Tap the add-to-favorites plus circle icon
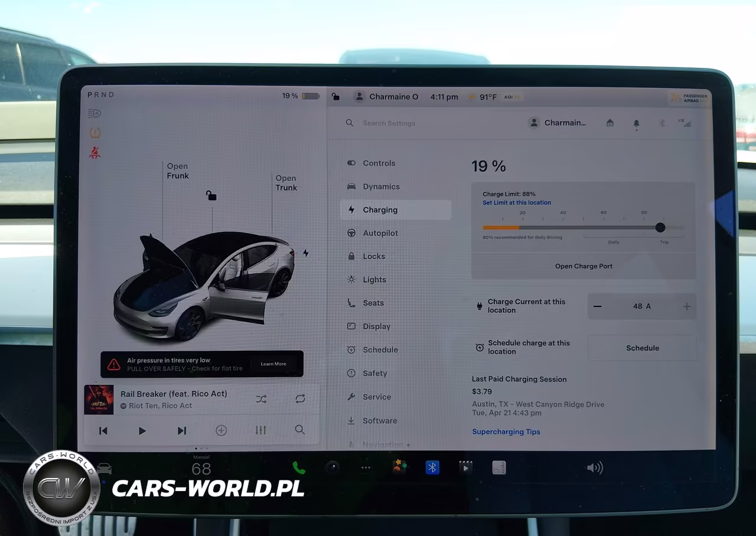 click(x=221, y=431)
